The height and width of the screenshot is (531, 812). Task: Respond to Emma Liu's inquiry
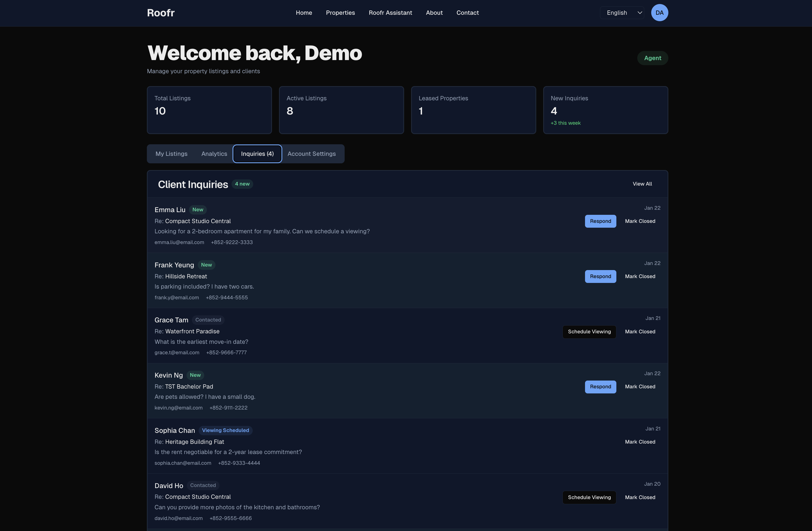pyautogui.click(x=600, y=221)
